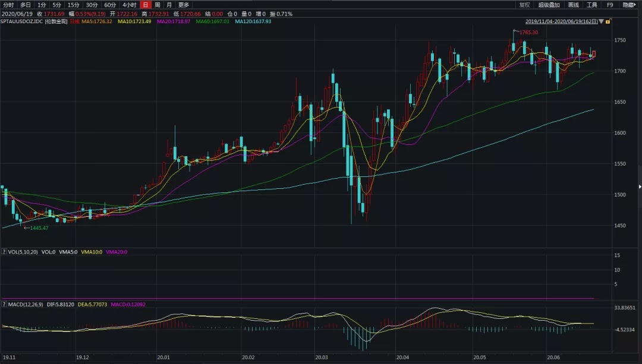
Task: Open the 工具 tools button
Action: pos(591,5)
